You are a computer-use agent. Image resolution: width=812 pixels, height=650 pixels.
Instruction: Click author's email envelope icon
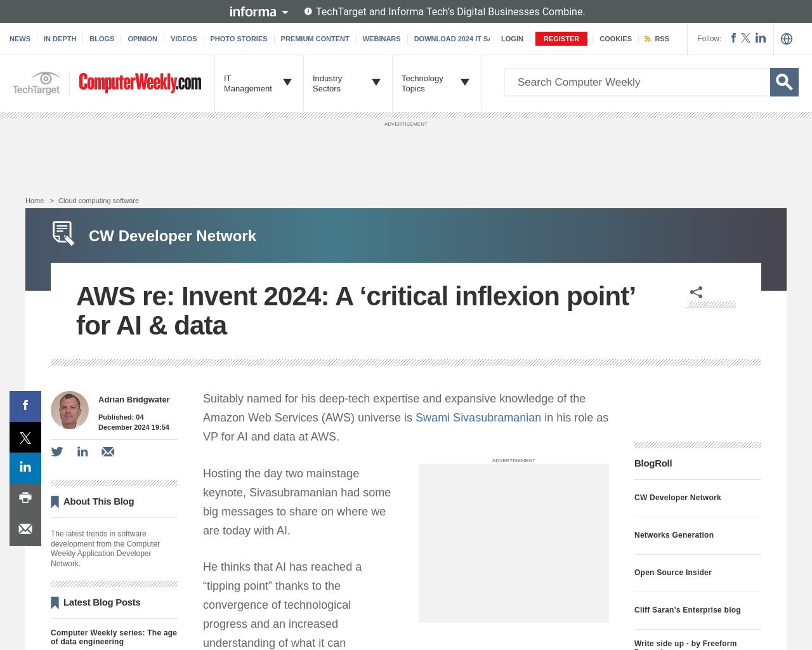click(x=108, y=452)
